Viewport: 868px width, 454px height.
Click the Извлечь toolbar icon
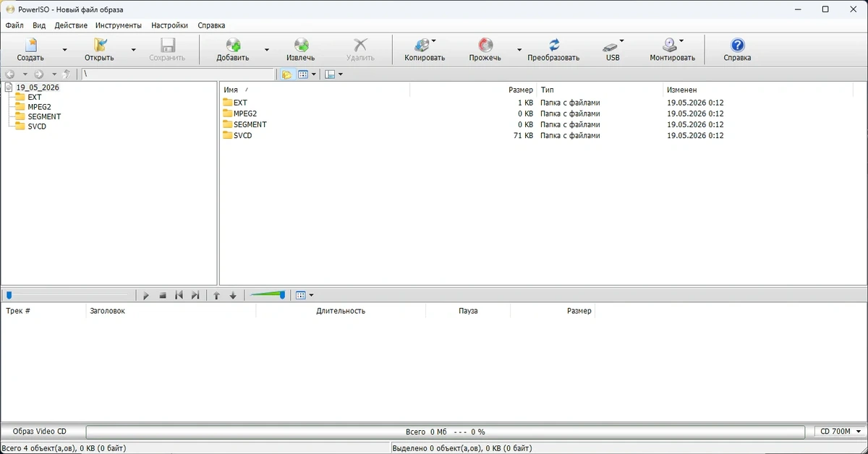click(x=301, y=45)
